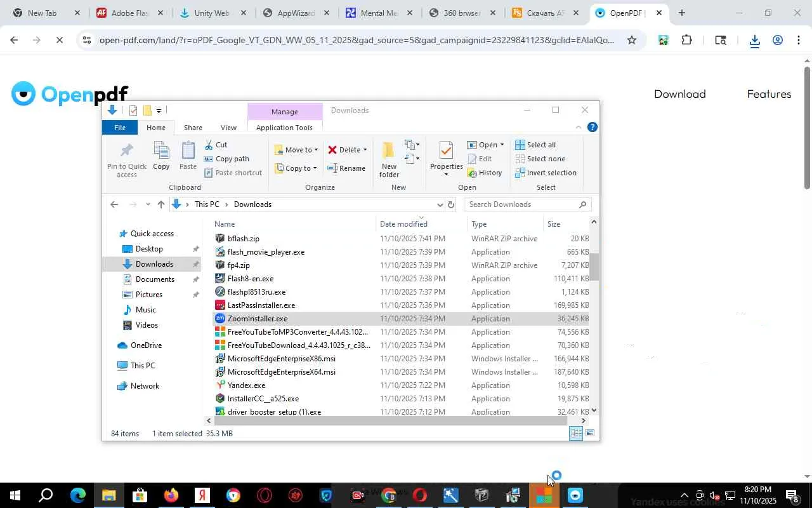Click quick access toolbar Properties icon
This screenshot has height=508, width=812.
click(133, 110)
